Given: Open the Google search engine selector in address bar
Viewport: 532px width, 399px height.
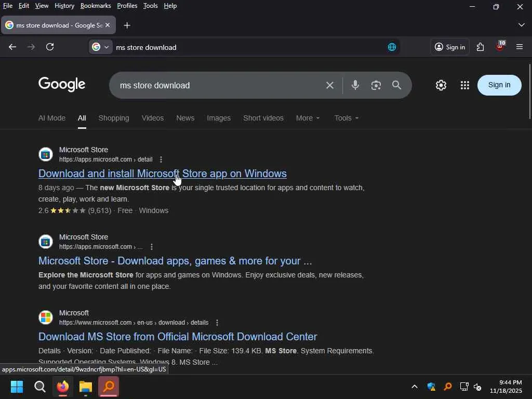Looking at the screenshot, I should pos(100,47).
